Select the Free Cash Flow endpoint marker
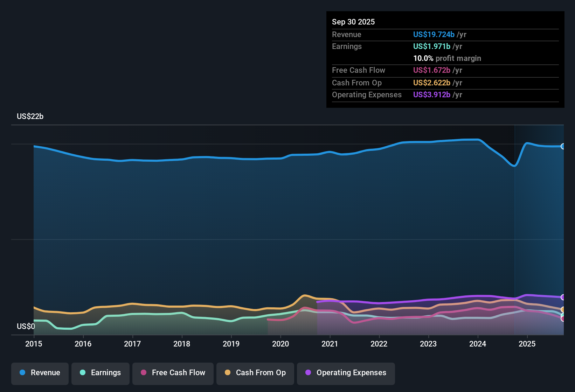The width and height of the screenshot is (575, 392). (563, 318)
